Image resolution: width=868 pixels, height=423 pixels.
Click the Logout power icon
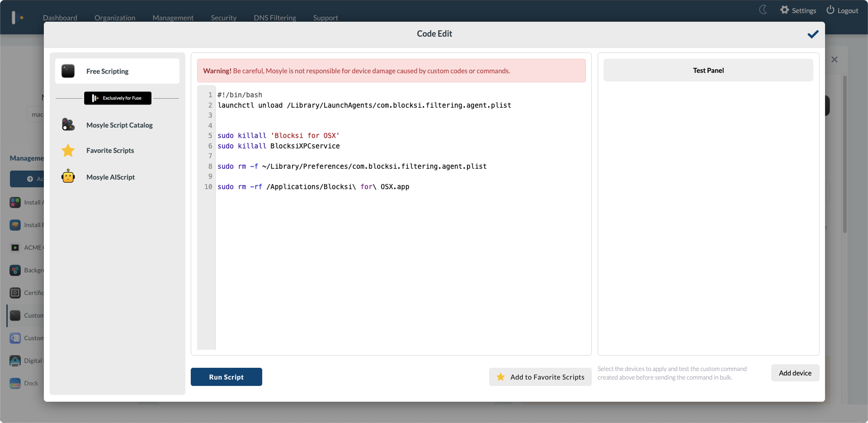[x=830, y=10]
